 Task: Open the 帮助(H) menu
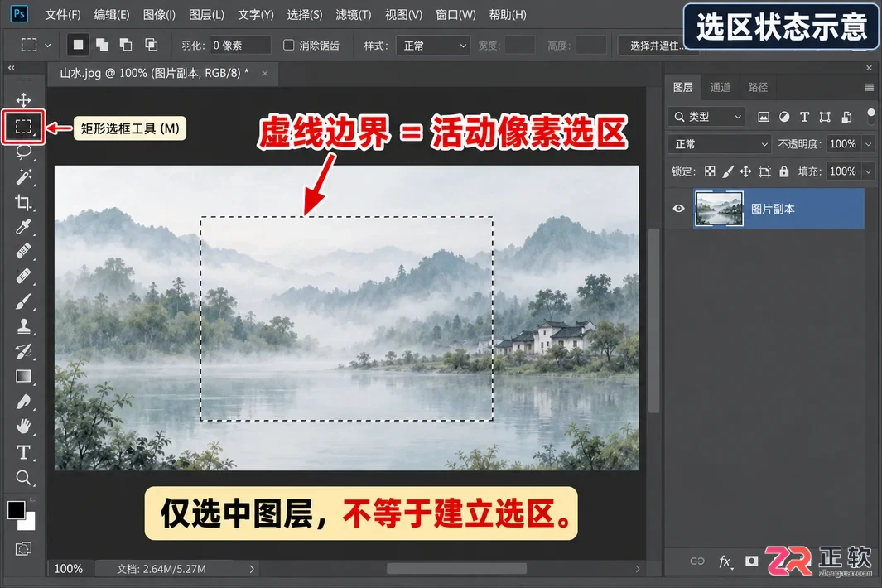coord(508,15)
